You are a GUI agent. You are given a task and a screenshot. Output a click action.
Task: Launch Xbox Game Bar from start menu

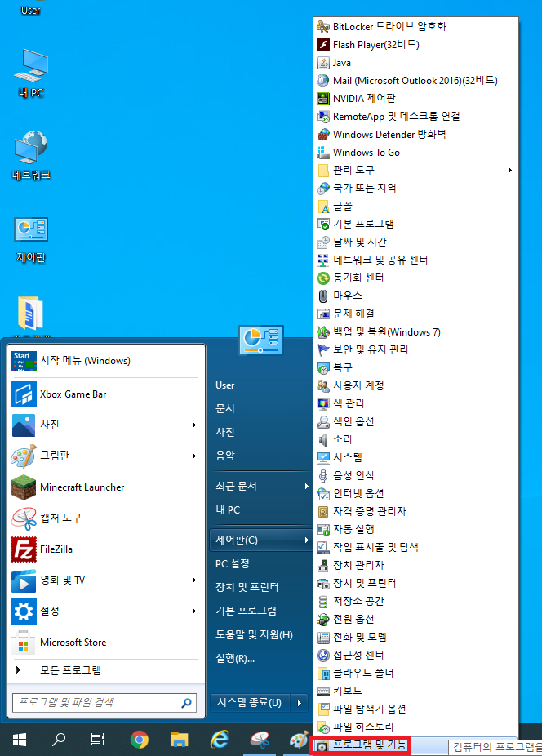[x=104, y=394]
